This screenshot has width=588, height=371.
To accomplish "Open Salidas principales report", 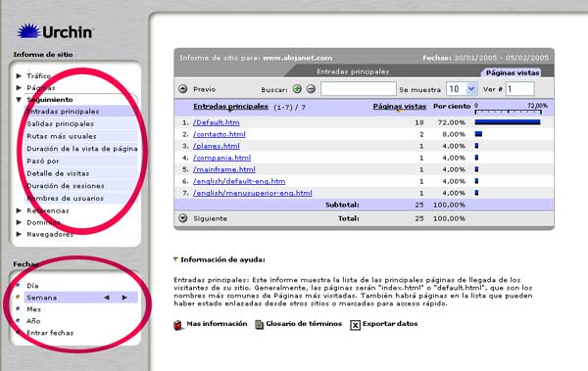I will pos(60,123).
